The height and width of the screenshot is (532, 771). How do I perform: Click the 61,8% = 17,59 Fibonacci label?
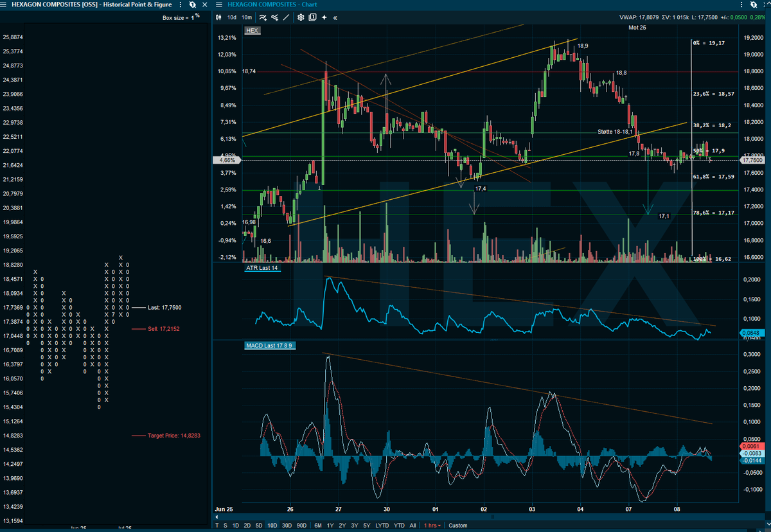point(713,176)
